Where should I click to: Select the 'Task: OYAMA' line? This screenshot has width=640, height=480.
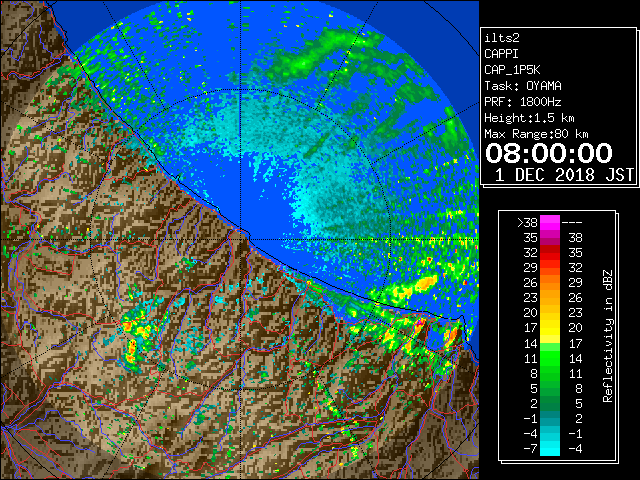(x=523, y=86)
